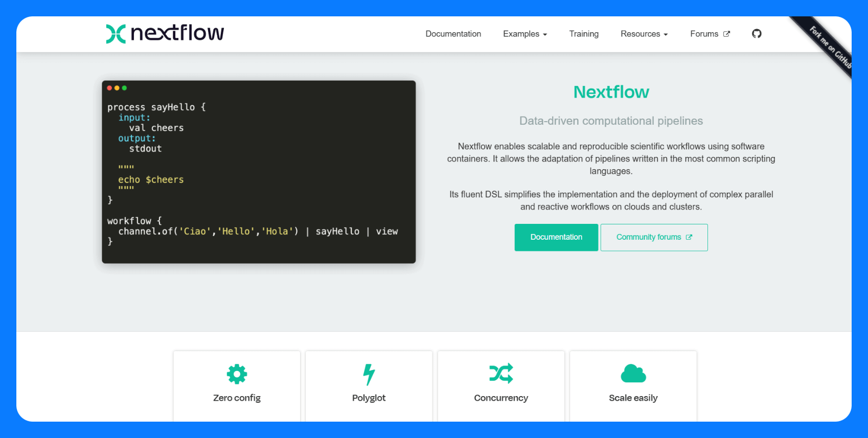Image resolution: width=868 pixels, height=438 pixels.
Task: Open the Documentation nav link
Action: pyautogui.click(x=453, y=34)
